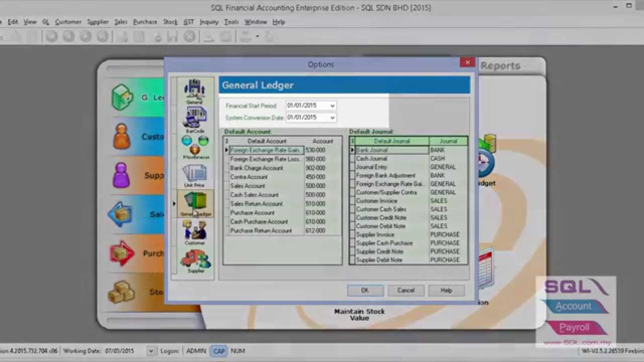Click the Default Journal column header
Screen dimensions: 644x362
coord(392,141)
